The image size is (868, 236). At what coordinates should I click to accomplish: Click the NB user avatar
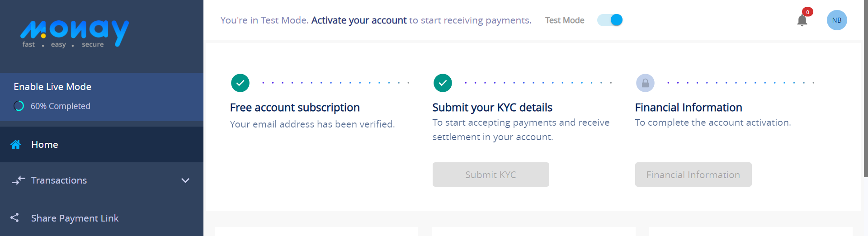[x=837, y=20]
